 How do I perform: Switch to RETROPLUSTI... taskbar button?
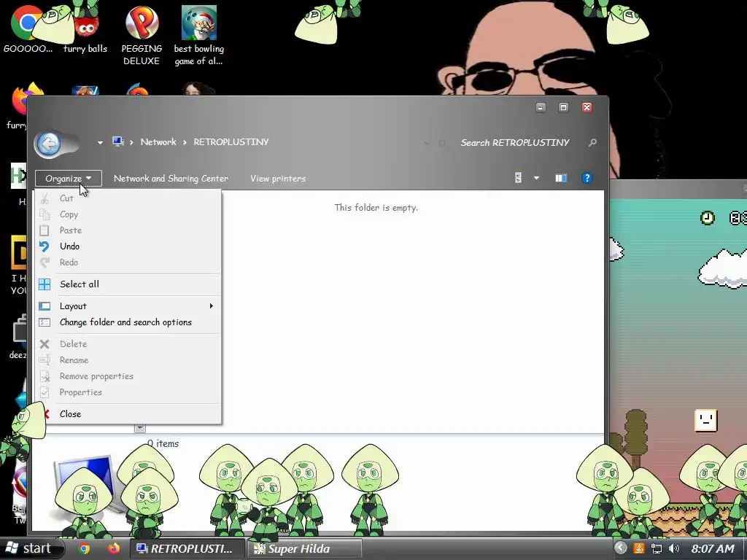187,548
